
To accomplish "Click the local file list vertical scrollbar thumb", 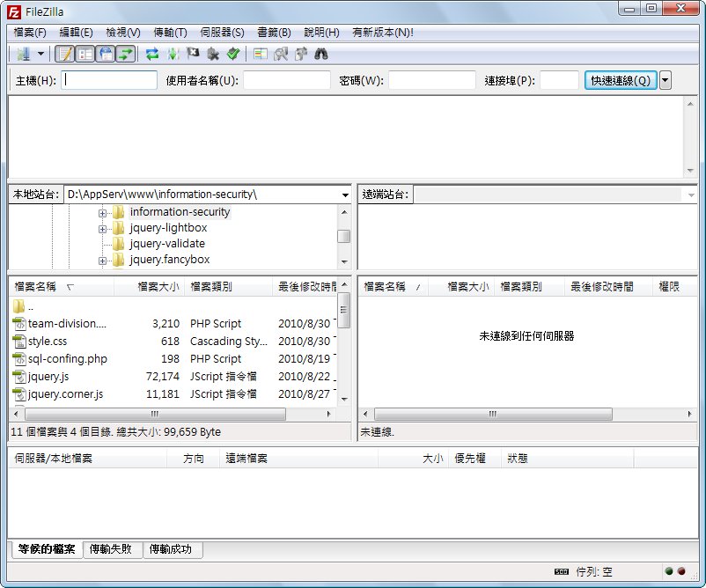I will 344,310.
